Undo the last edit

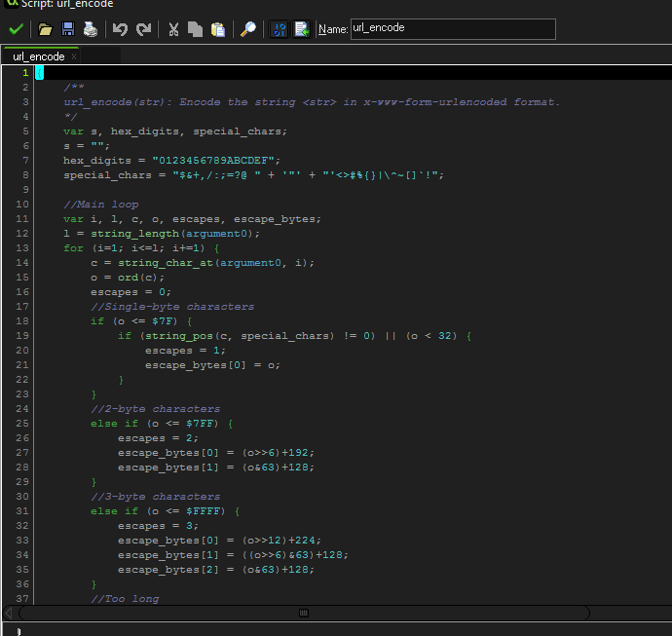click(x=121, y=29)
